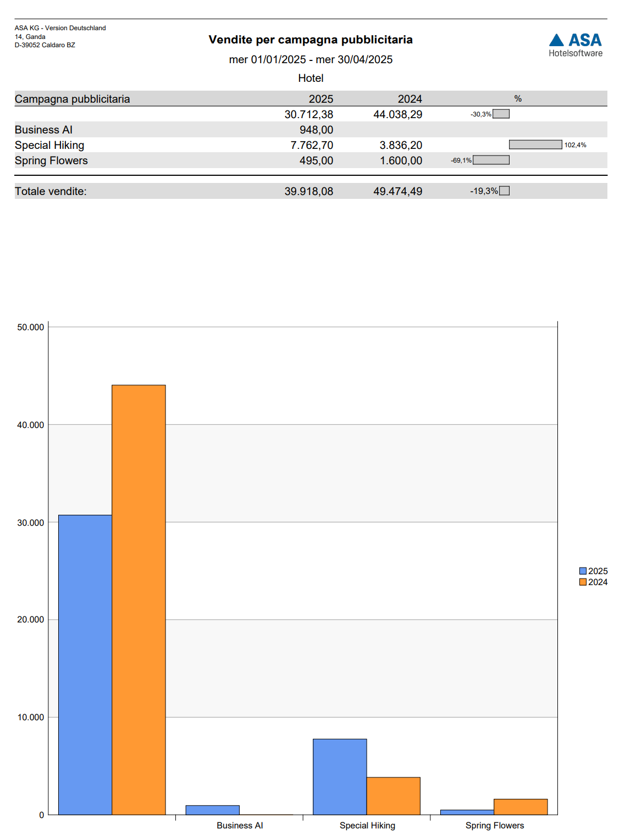Click the Spring Flowers chart axis label
This screenshot has width=625, height=840.
pyautogui.click(x=494, y=825)
